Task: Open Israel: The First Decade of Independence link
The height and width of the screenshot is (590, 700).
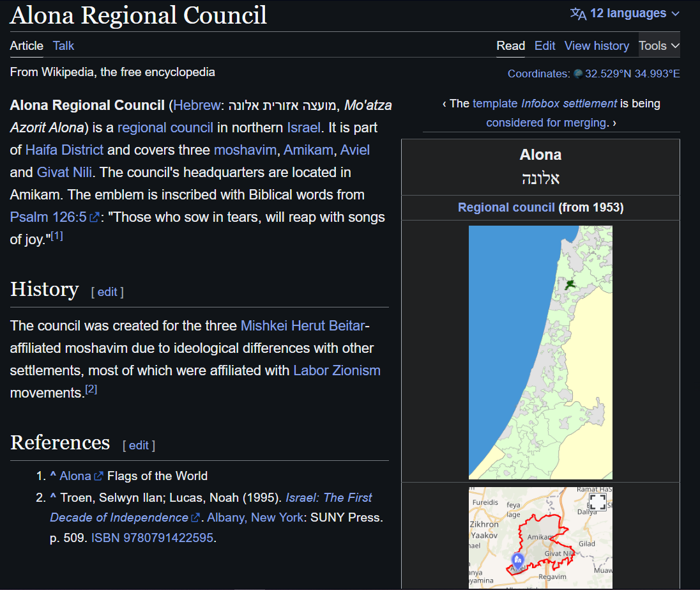Action: 211,508
